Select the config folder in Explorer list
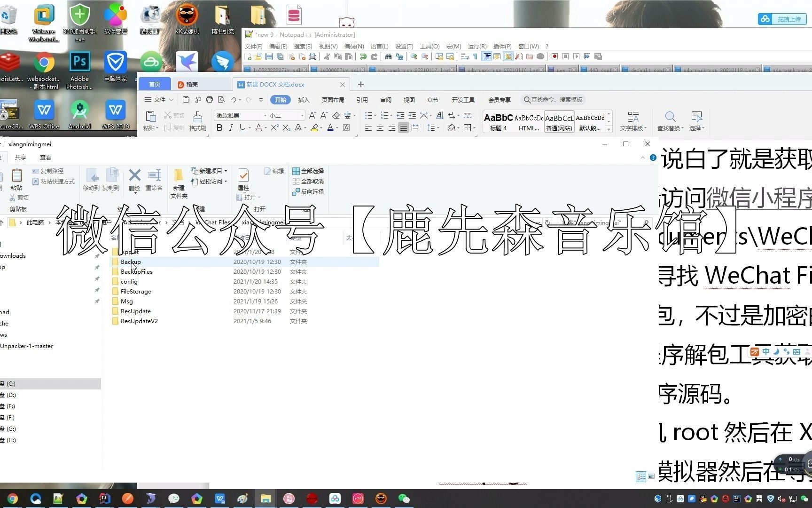 click(x=129, y=281)
